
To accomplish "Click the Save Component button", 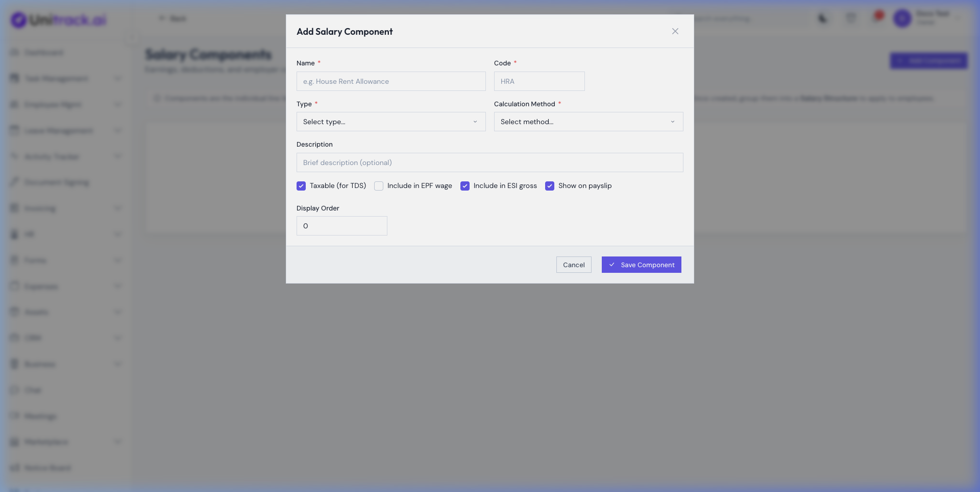I will coord(641,265).
